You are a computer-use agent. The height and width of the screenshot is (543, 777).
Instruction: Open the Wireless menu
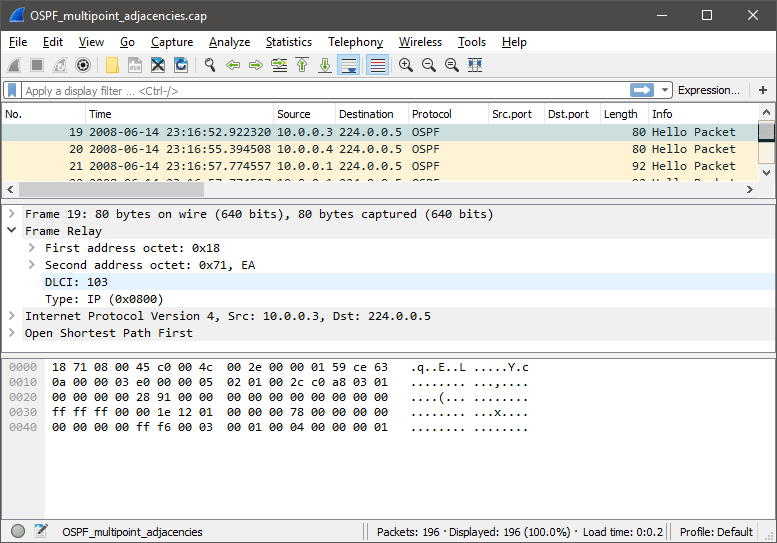point(420,42)
